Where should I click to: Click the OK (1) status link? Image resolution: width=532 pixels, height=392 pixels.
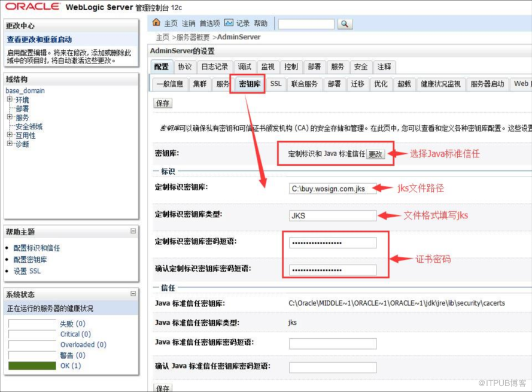click(x=71, y=366)
